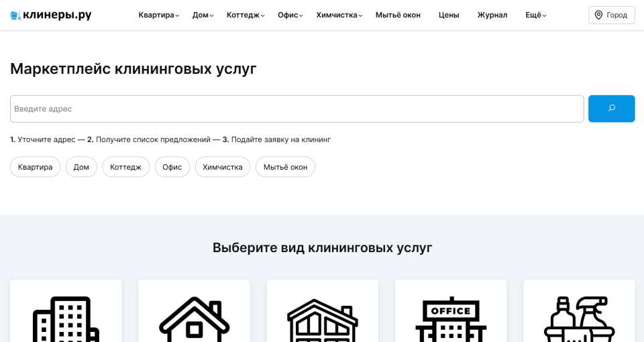Click the magnifier search button
This screenshot has height=342, width=644.
pos(612,109)
